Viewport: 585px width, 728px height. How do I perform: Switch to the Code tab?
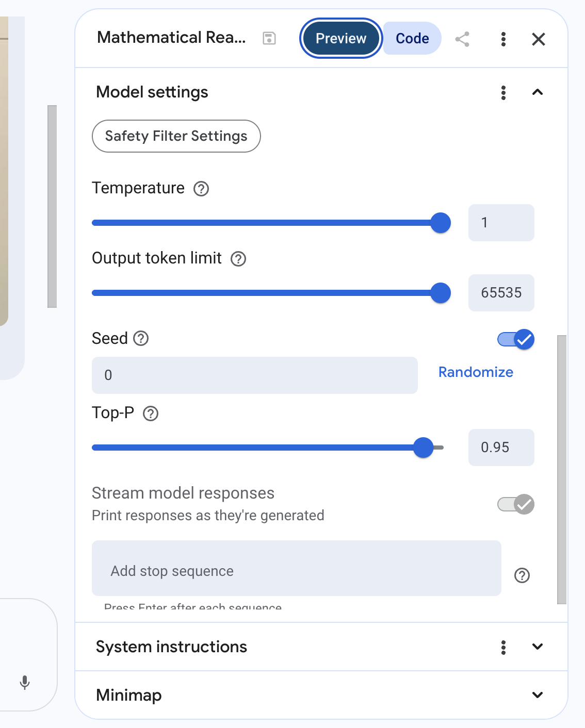[412, 38]
